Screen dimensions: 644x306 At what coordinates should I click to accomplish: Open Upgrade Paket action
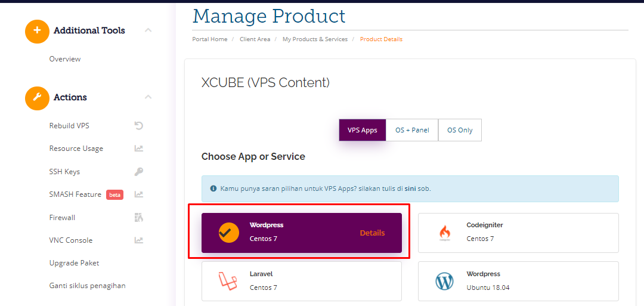(x=74, y=263)
